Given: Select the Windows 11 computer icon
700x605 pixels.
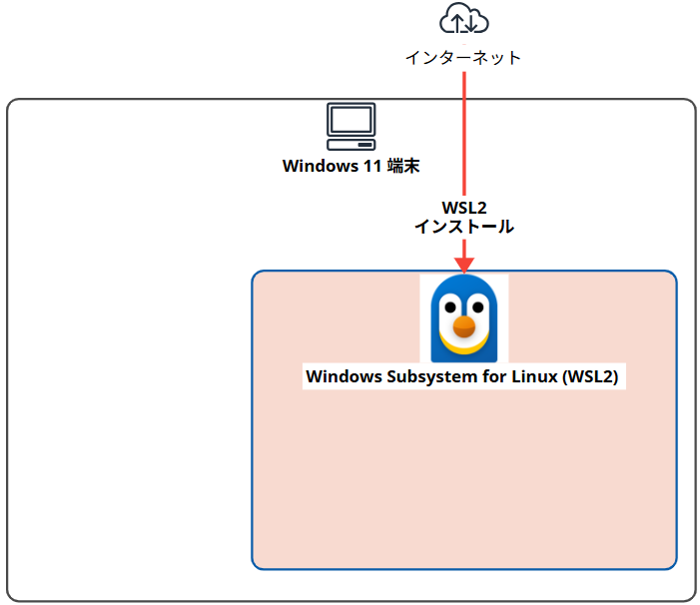Looking at the screenshot, I should click(x=350, y=127).
